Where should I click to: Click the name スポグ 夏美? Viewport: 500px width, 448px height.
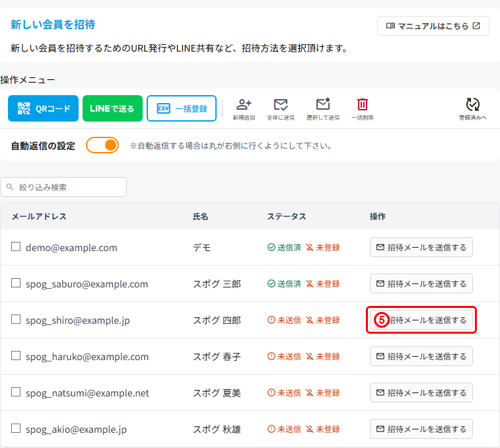click(217, 393)
